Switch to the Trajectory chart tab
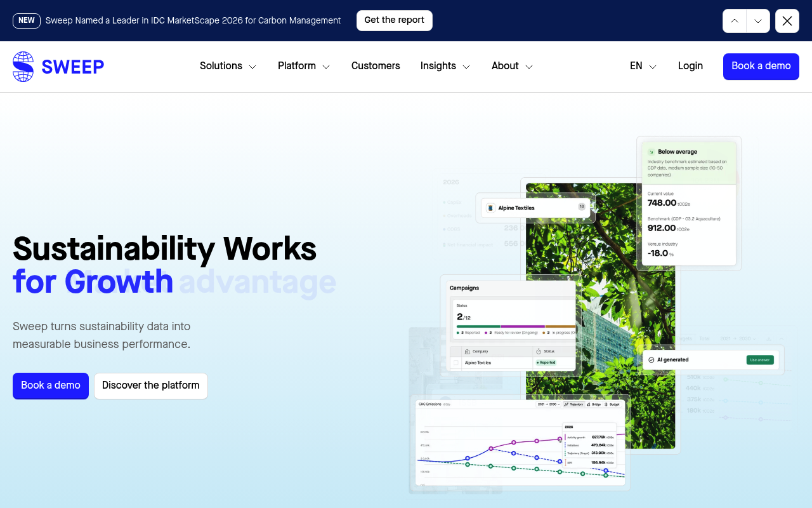This screenshot has height=508, width=812. [573, 404]
